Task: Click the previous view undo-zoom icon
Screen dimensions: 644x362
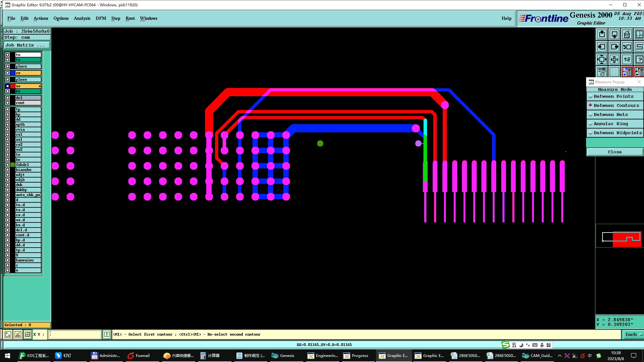Action: tap(627, 47)
